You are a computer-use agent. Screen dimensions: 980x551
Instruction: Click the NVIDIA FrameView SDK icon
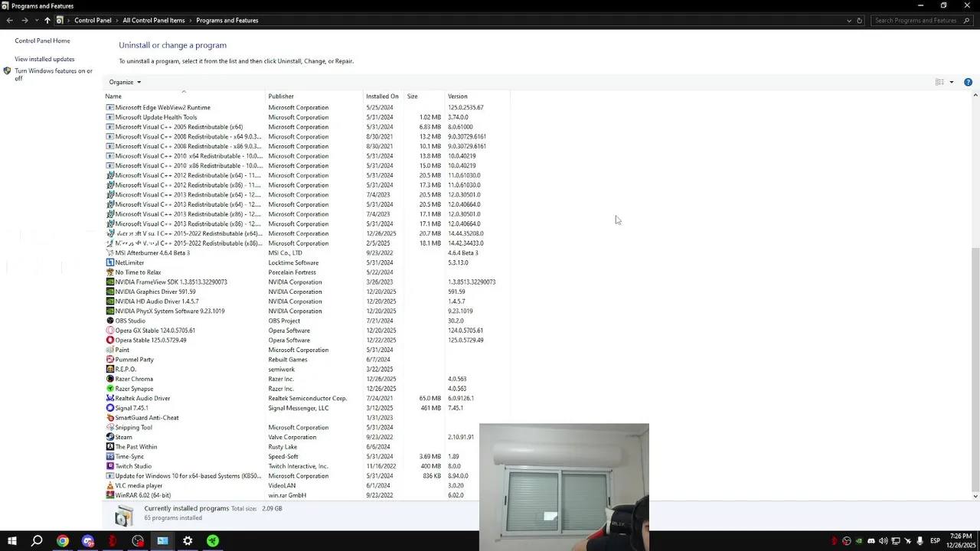click(109, 282)
